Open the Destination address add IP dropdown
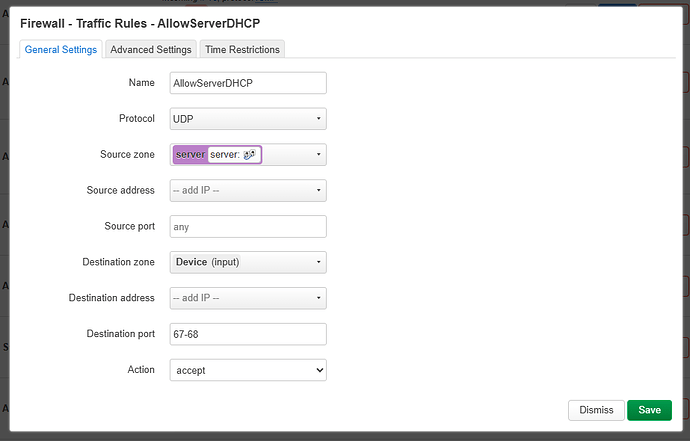The height and width of the screenshot is (441, 690). (248, 298)
